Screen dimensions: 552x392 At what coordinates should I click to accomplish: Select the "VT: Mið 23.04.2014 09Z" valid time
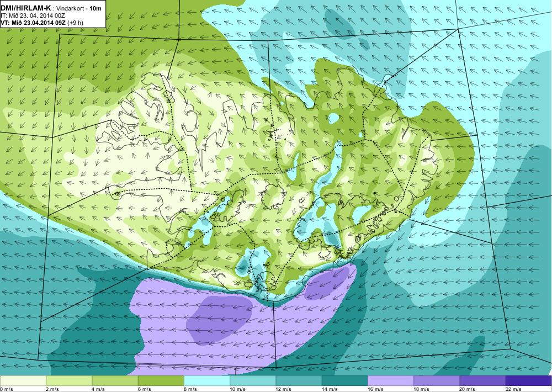[33, 23]
